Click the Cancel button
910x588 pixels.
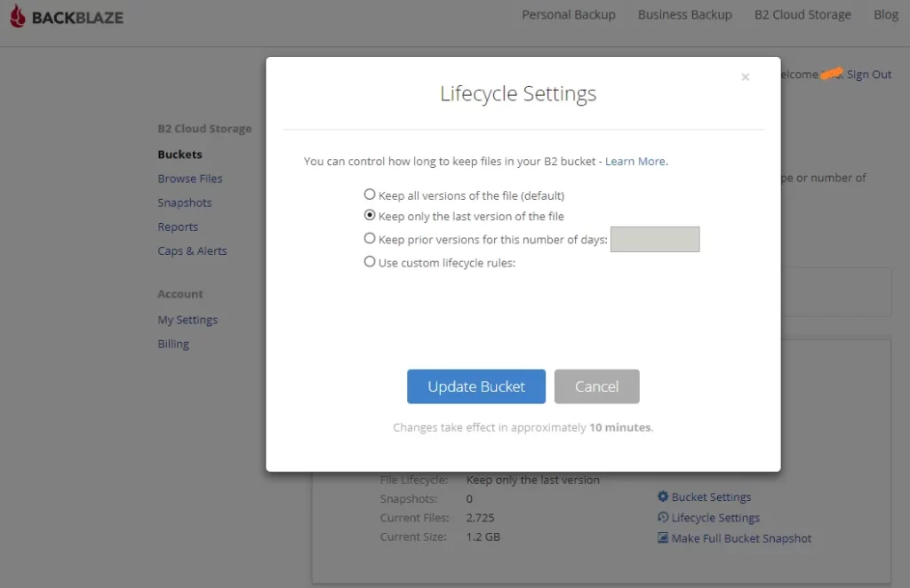click(596, 386)
